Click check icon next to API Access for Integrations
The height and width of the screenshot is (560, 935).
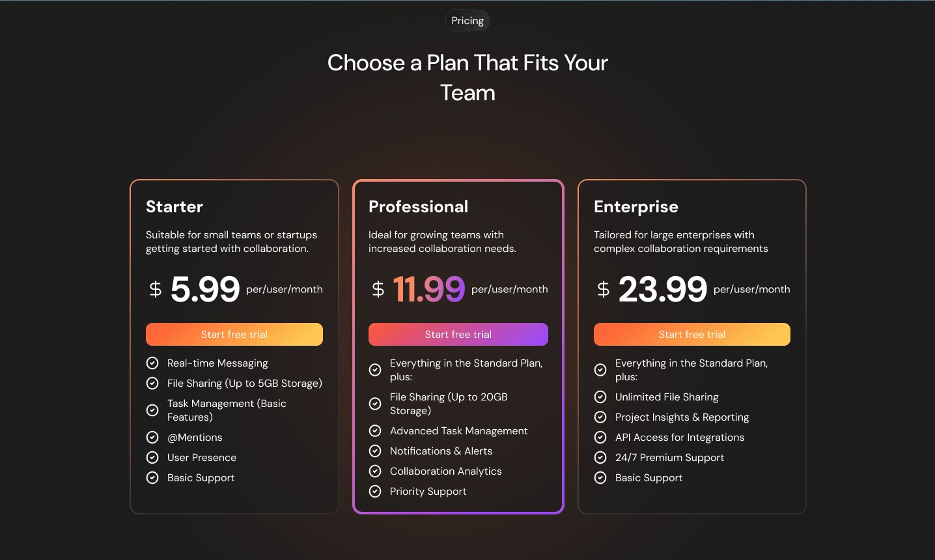click(x=600, y=438)
